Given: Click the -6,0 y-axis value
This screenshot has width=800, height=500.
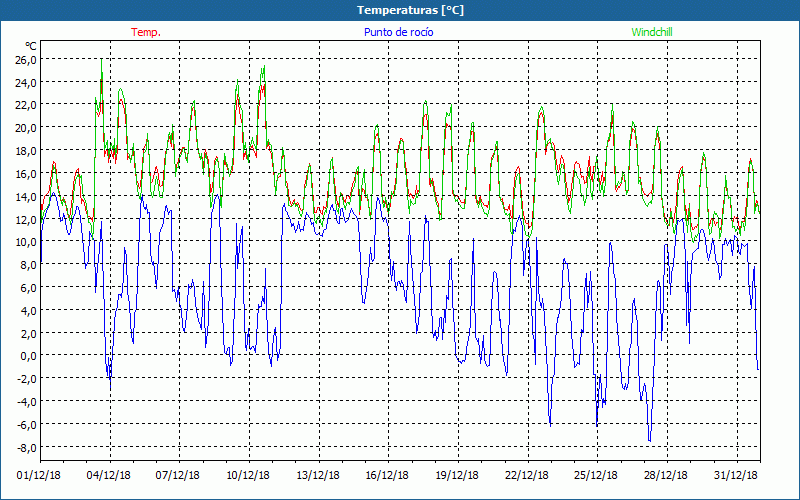Looking at the screenshot, I should coord(27,424).
